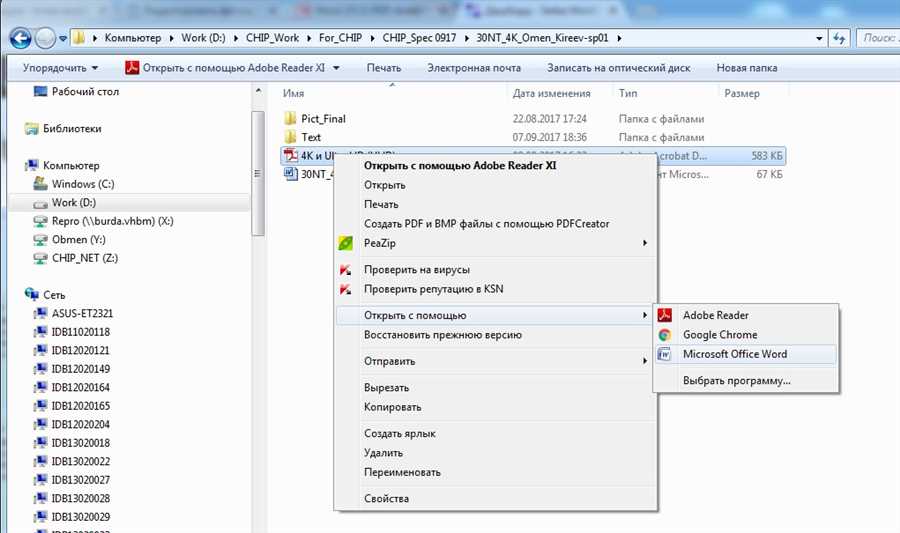Expand the arrow after 30NT_4K_Omen_Kireev-sp01 breadcrumb
The width and height of the screenshot is (900, 533).
coord(619,38)
